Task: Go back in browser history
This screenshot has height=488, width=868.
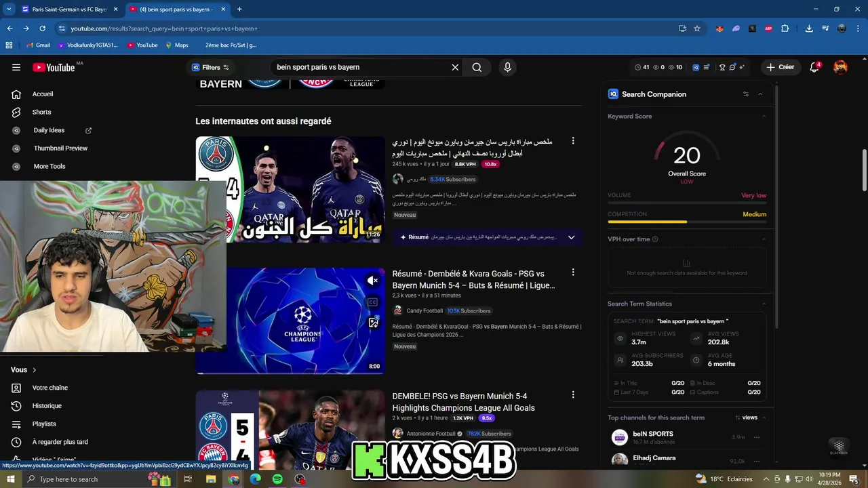Action: (x=9, y=28)
